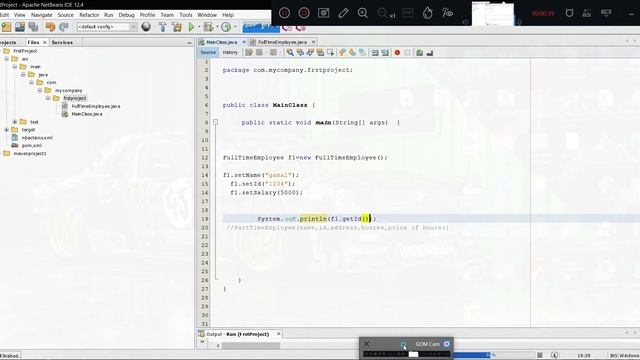Image resolution: width=640 pixels, height=360 pixels.
Task: Collapse the main folder in tree
Action: pyautogui.click(x=15, y=67)
